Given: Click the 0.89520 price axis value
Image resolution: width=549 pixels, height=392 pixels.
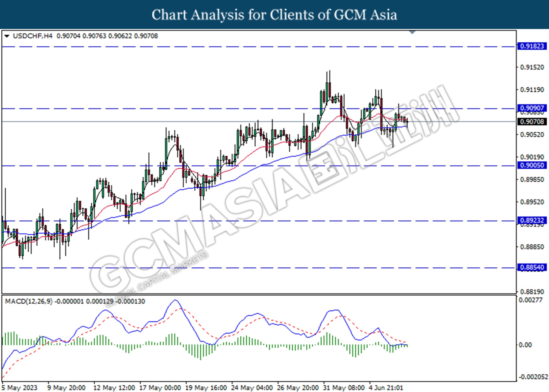Looking at the screenshot, I should (532, 202).
